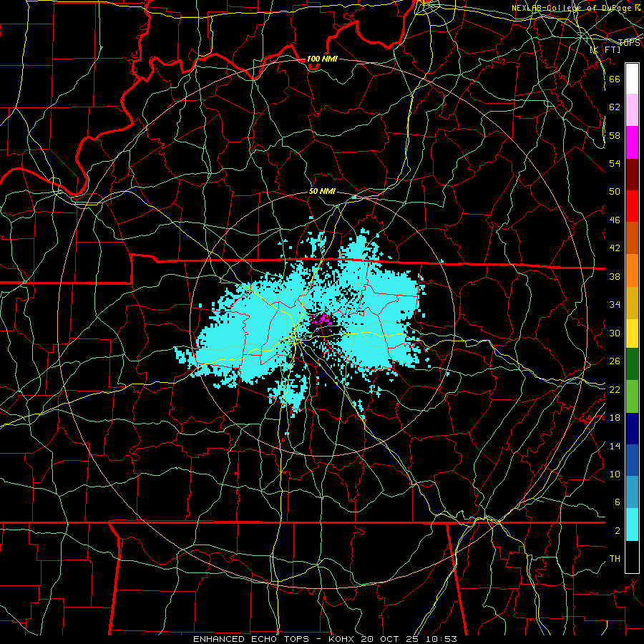Click the 2 legend value
The image size is (644, 644).
click(x=617, y=530)
